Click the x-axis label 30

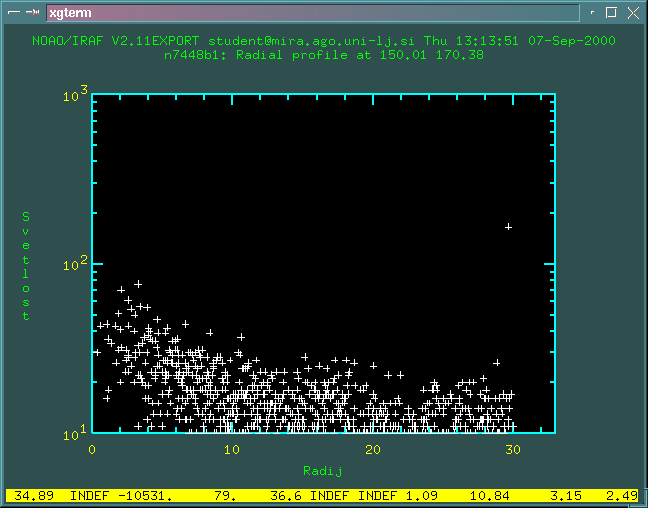coord(513,449)
